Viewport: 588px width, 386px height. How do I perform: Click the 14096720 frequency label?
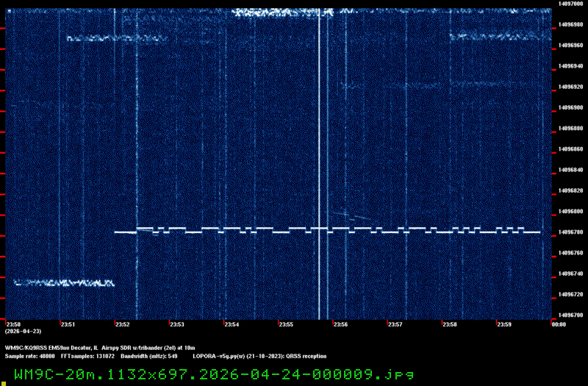click(570, 295)
